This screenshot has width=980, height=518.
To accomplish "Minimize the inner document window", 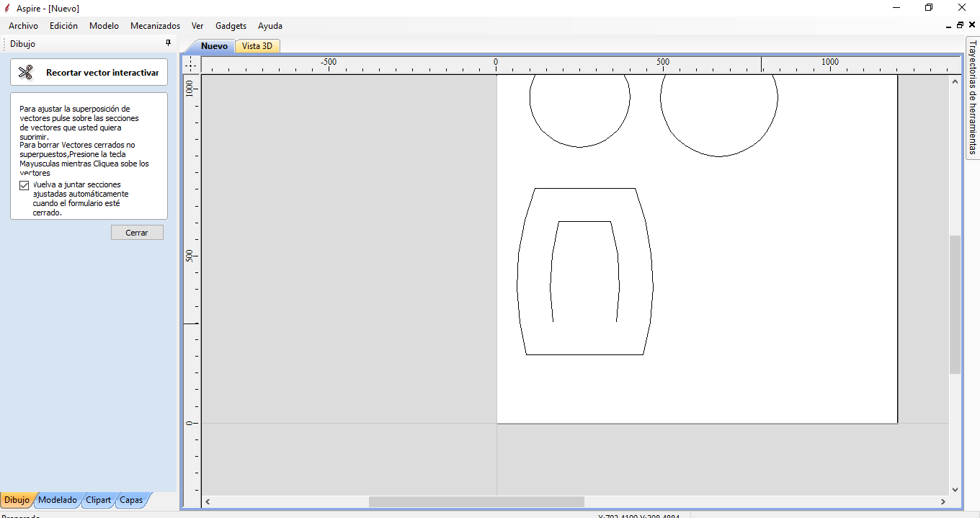I will pos(948,25).
